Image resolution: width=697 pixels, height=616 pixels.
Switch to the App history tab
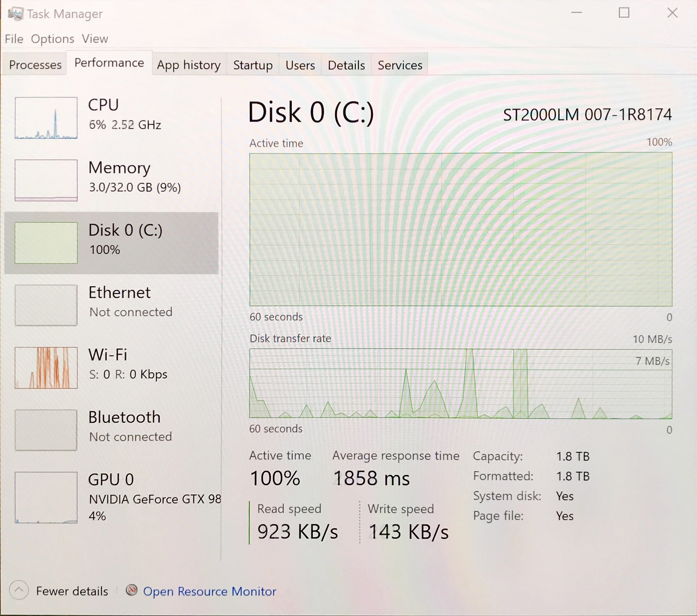(x=189, y=65)
